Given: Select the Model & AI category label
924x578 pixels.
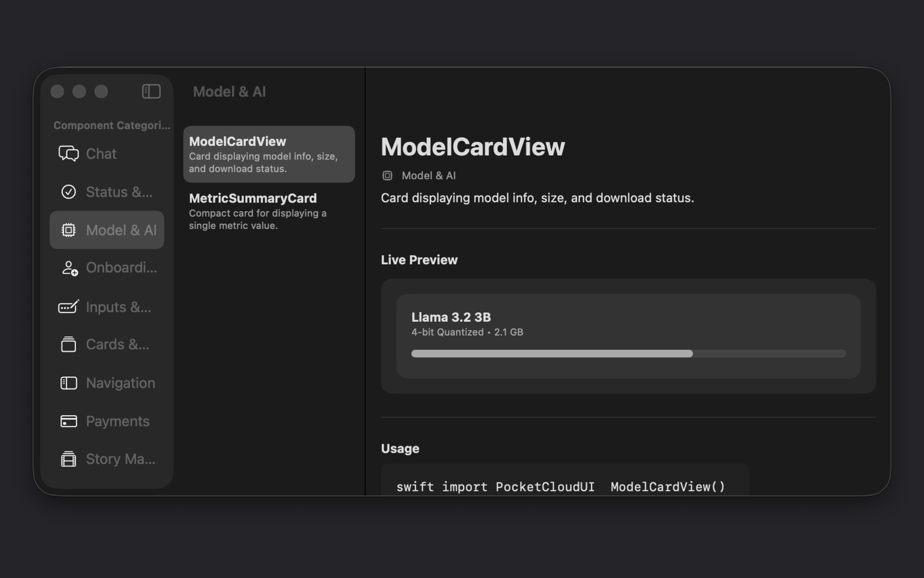Looking at the screenshot, I should tap(121, 230).
